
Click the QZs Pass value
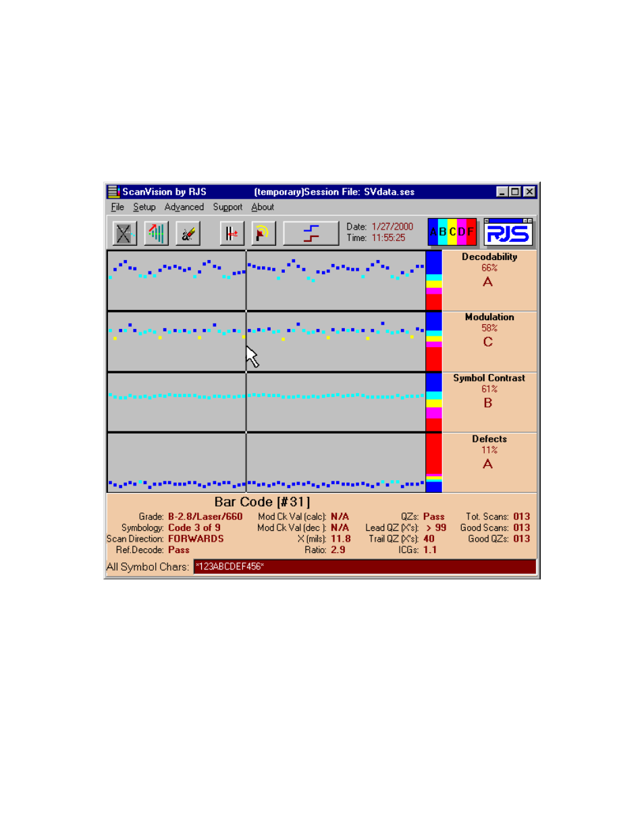[x=434, y=517]
